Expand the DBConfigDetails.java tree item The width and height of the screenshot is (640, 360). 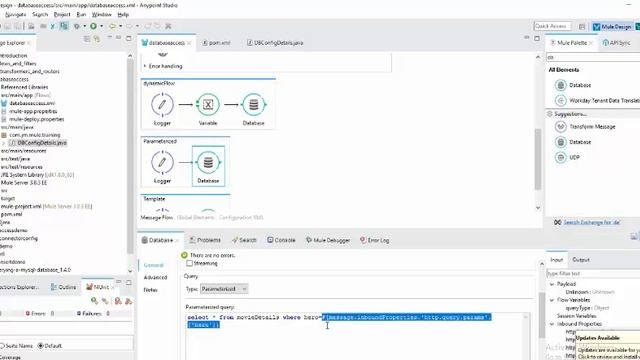3,143
